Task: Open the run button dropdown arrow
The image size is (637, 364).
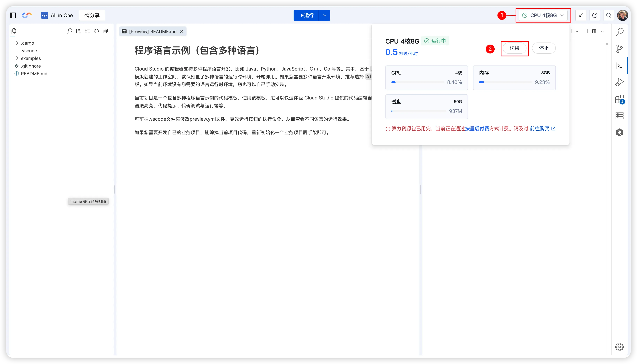Action: [x=324, y=15]
